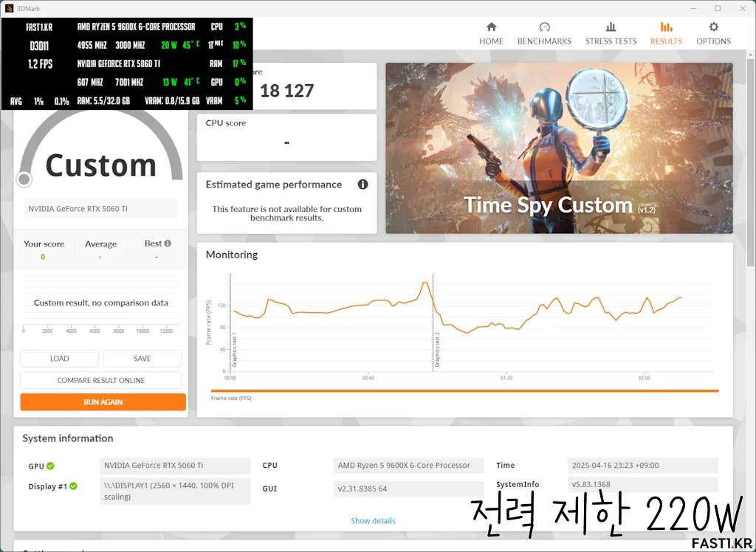This screenshot has width=756, height=552.
Task: Click the LOAD button
Action: (59, 359)
